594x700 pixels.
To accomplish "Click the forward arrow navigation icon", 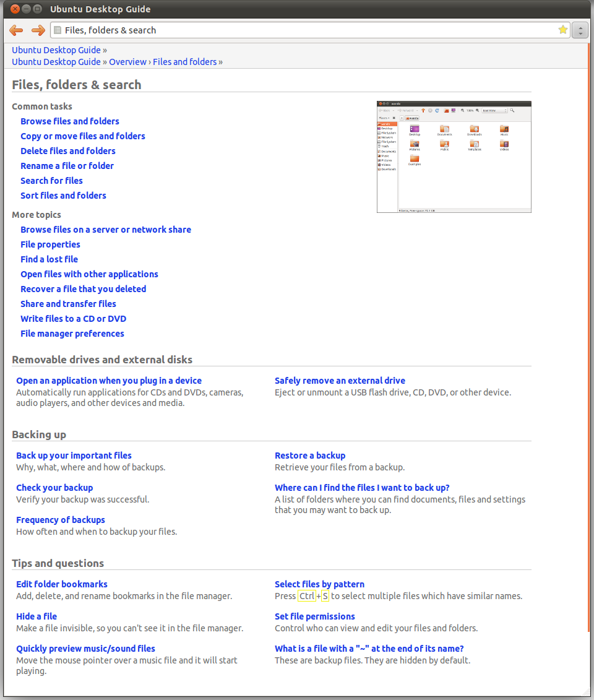I will pyautogui.click(x=38, y=30).
